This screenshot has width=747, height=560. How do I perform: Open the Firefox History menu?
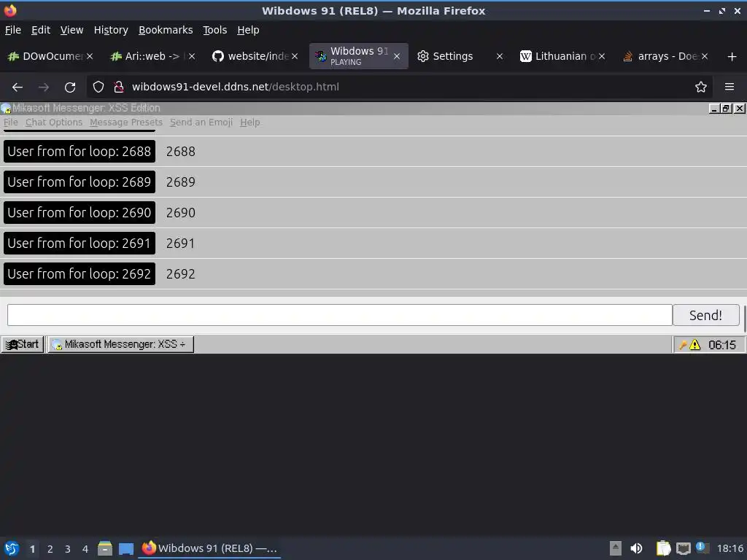tap(111, 30)
